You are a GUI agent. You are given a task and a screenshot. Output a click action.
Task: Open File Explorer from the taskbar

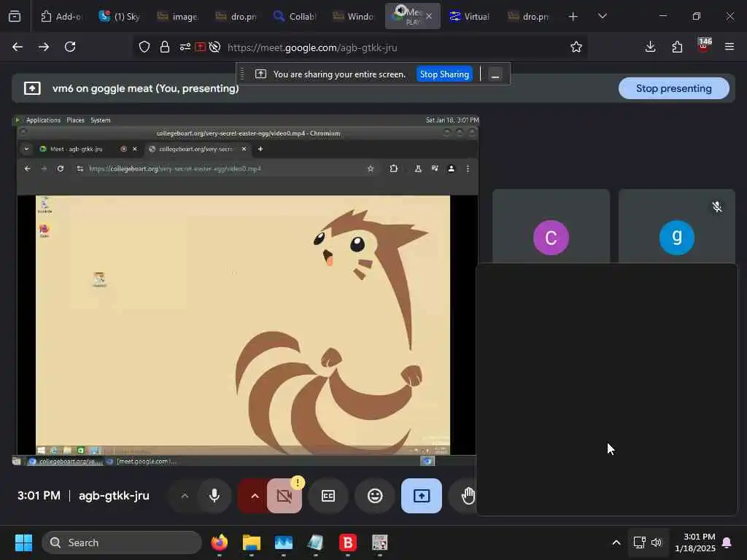252,542
